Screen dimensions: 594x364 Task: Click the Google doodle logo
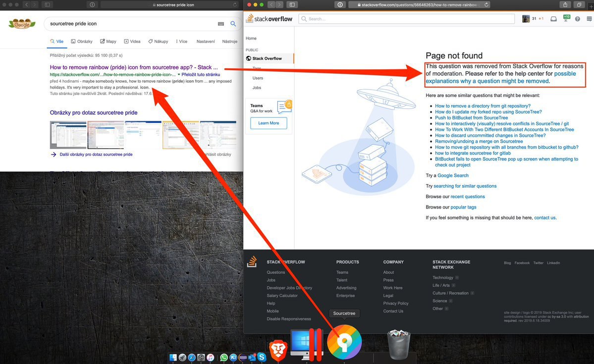point(22,24)
